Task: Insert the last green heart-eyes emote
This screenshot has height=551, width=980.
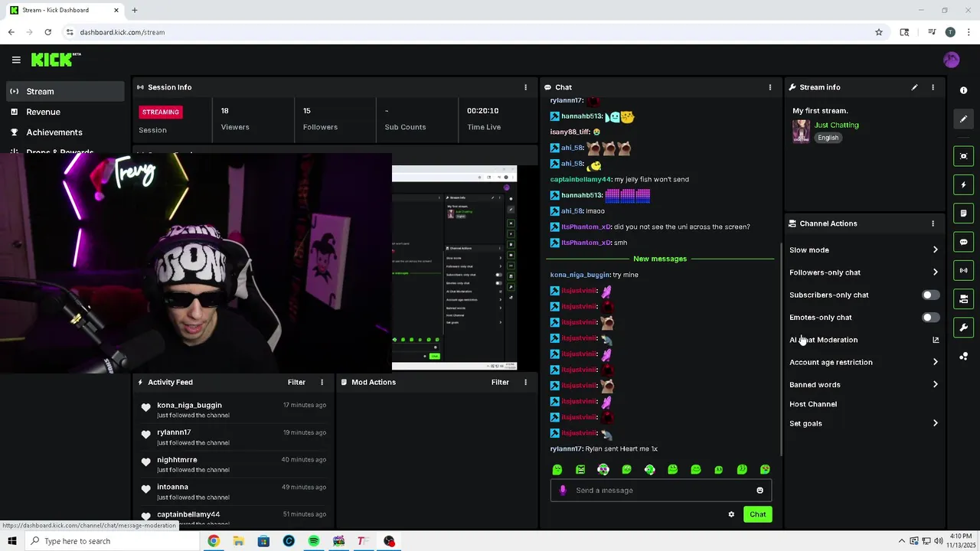Action: pyautogui.click(x=765, y=469)
